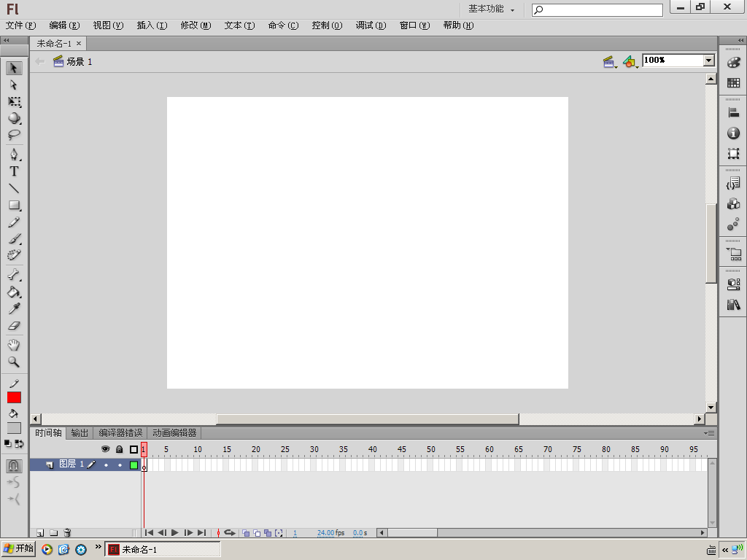Click the Play button in timeline
The width and height of the screenshot is (747, 560).
click(x=175, y=533)
